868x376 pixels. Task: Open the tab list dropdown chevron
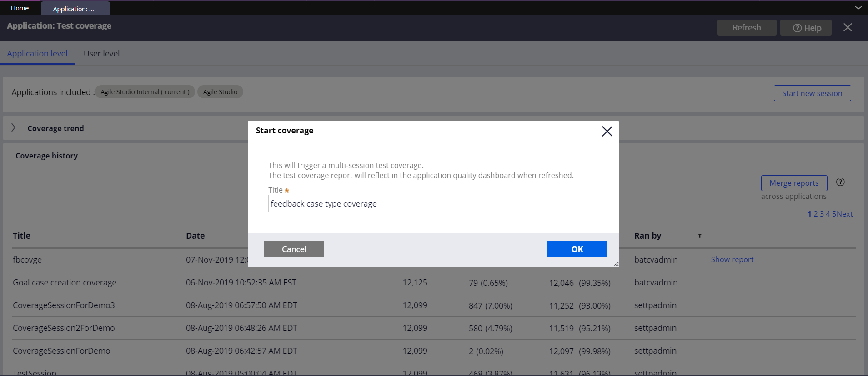(x=858, y=8)
